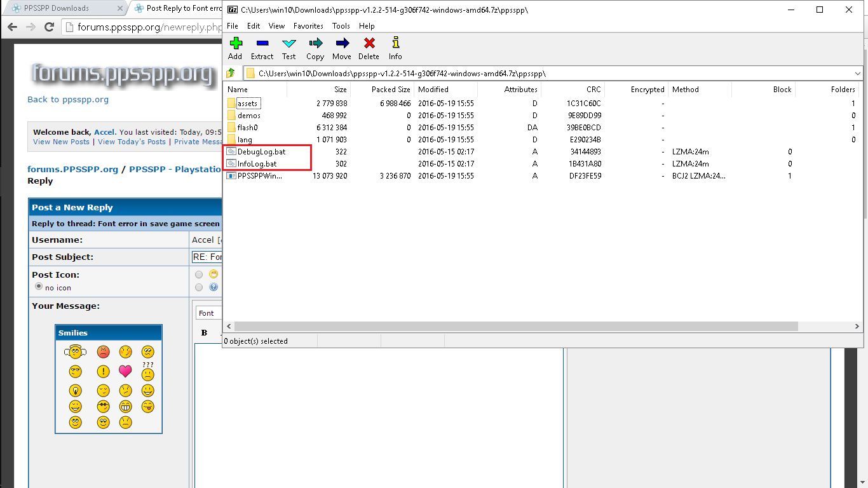Open the Font dropdown in message editor
868x488 pixels.
(x=208, y=313)
